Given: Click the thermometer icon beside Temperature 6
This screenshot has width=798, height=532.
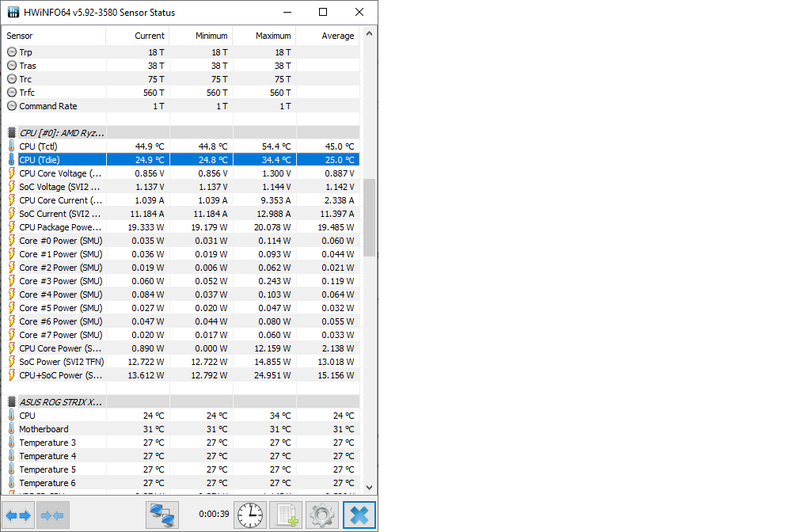Looking at the screenshot, I should point(12,483).
